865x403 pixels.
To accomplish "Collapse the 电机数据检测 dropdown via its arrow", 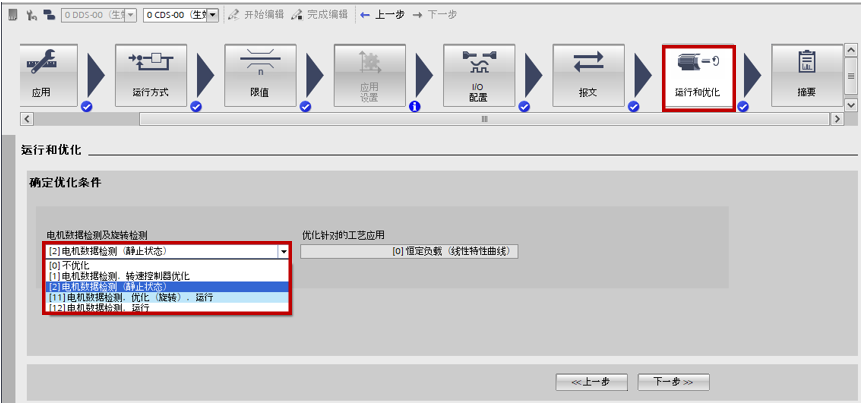I will 283,252.
